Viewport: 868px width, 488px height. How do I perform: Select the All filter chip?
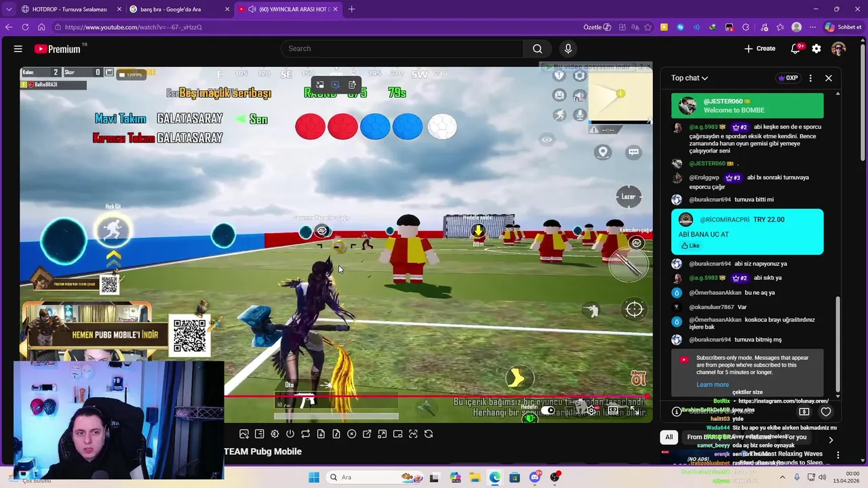click(x=669, y=437)
